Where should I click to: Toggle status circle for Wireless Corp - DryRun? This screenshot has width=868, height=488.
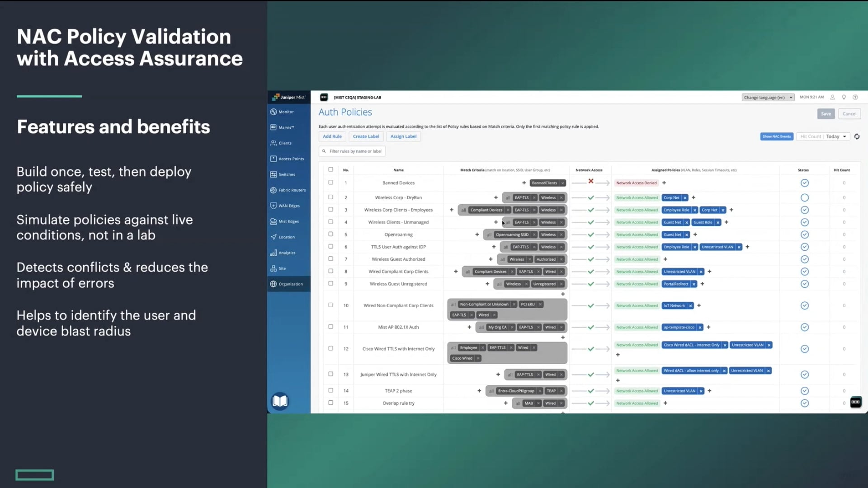805,198
